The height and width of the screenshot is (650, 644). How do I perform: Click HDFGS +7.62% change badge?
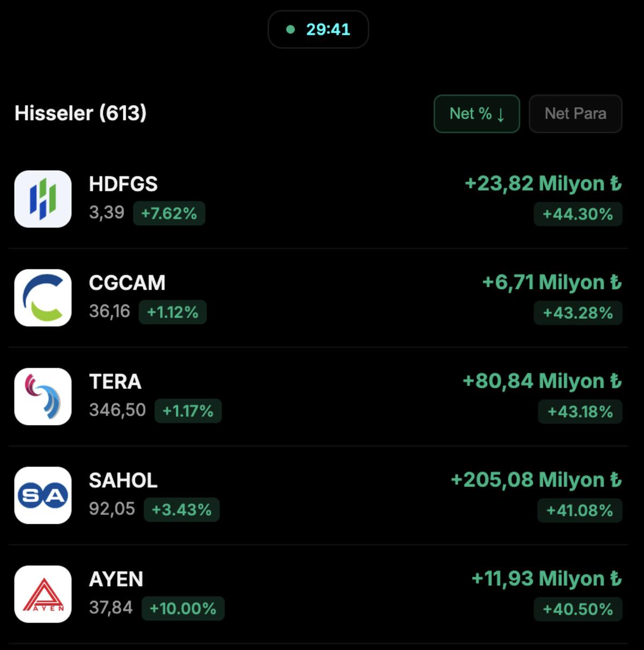pyautogui.click(x=169, y=214)
